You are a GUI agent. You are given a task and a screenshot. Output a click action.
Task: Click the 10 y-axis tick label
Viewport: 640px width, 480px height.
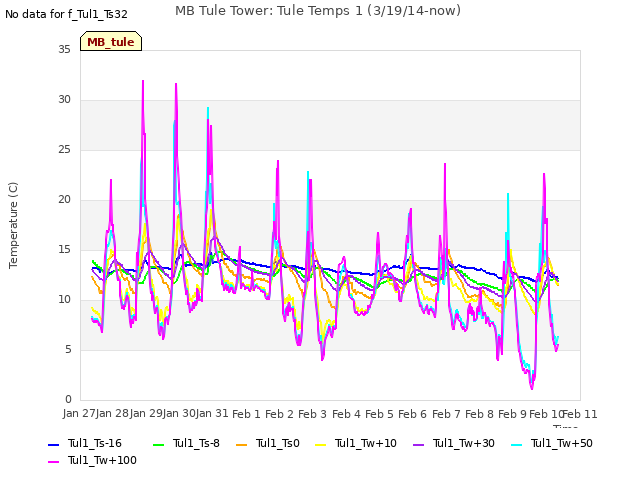(x=64, y=300)
